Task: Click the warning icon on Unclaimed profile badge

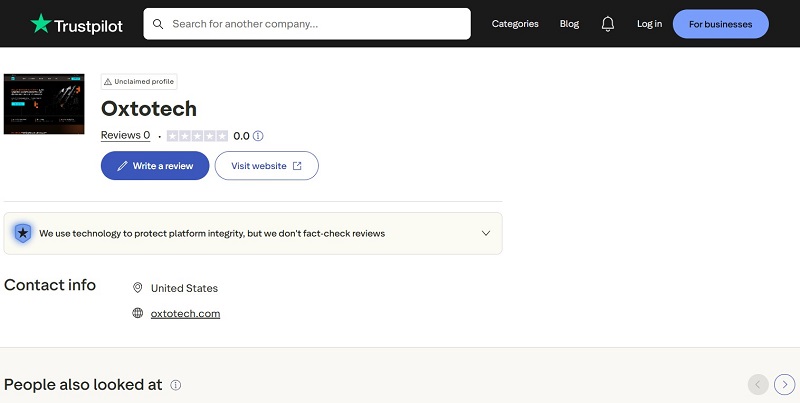Action: click(108, 82)
